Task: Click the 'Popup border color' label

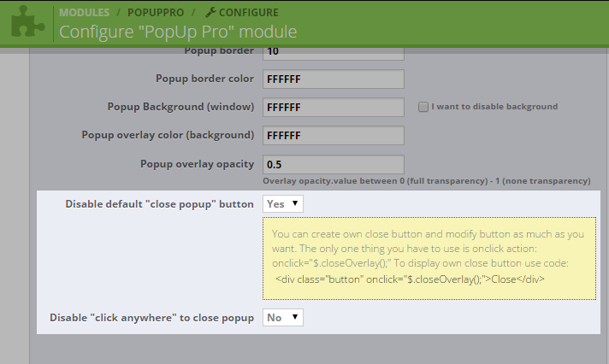Action: (x=204, y=79)
